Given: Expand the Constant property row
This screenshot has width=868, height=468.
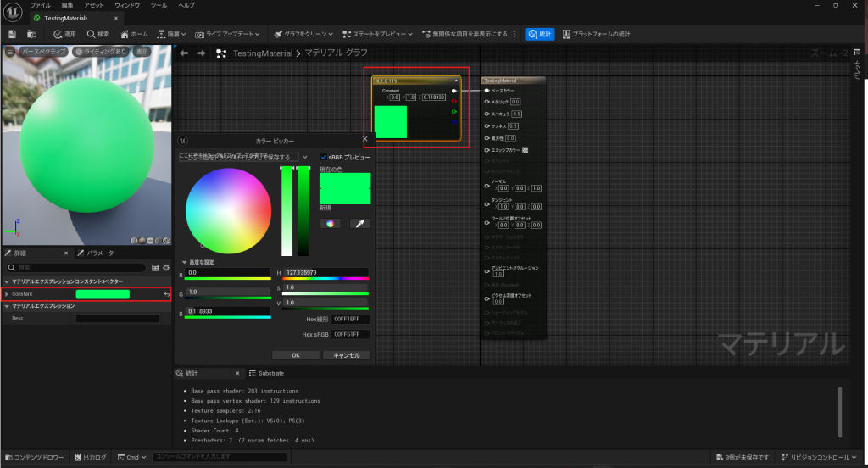Looking at the screenshot, I should coord(8,294).
